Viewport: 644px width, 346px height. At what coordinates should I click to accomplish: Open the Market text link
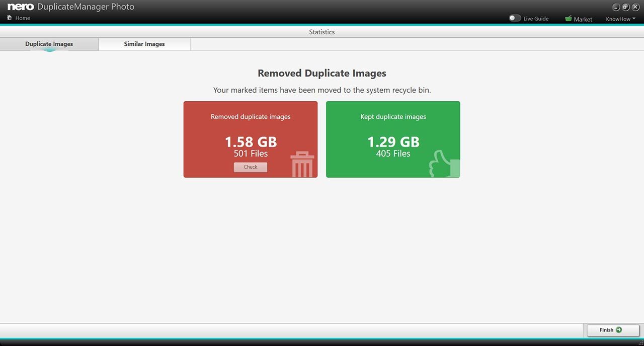click(x=583, y=19)
